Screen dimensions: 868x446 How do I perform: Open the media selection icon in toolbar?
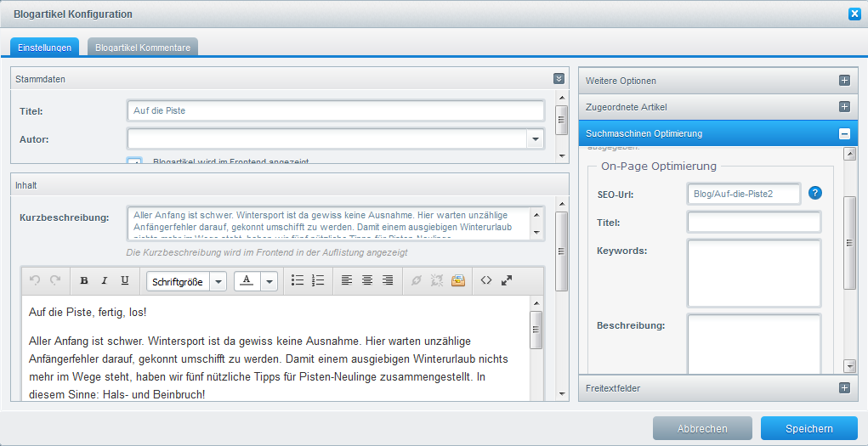coord(458,280)
